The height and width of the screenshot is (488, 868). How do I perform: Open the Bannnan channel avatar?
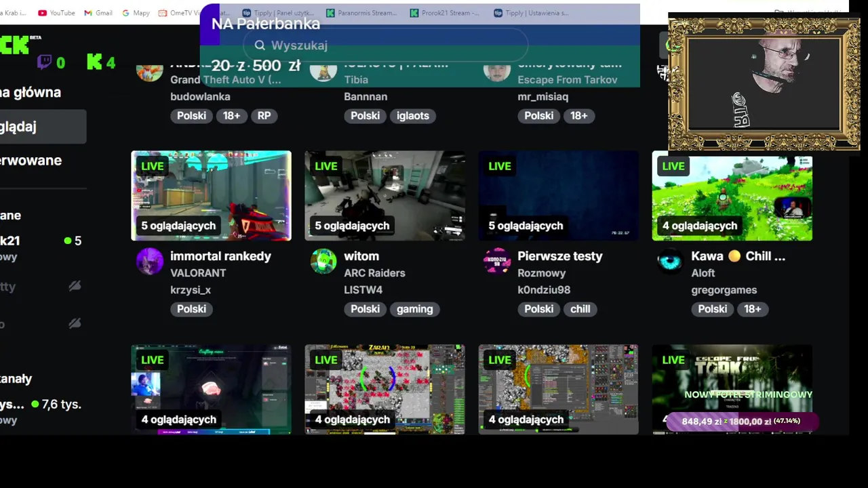[323, 70]
